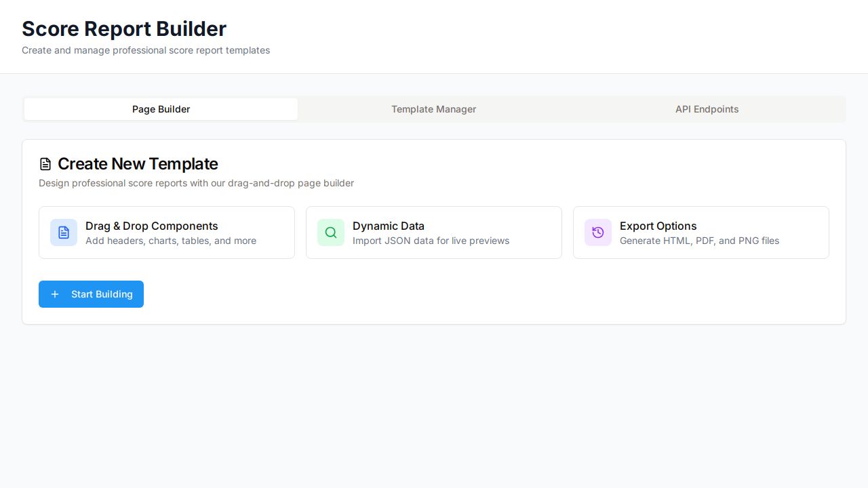The image size is (868, 488).
Task: Click the green magnifier icon for Dynamic Data
Action: click(x=331, y=232)
